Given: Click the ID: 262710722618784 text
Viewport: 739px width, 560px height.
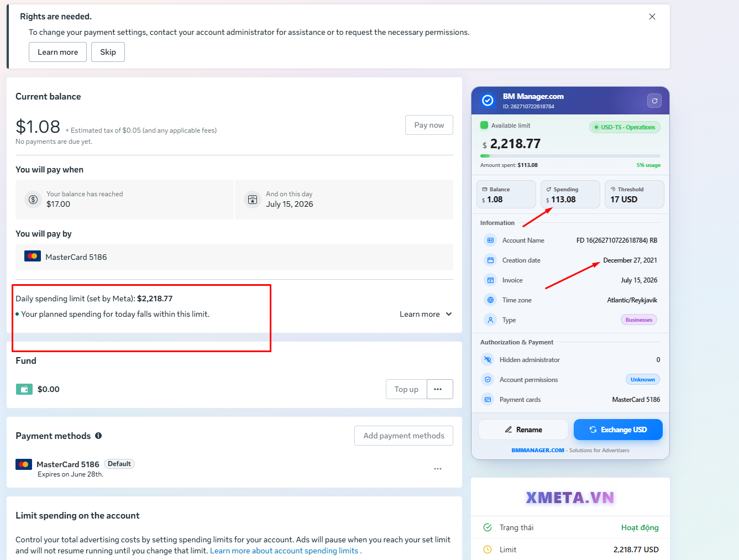Looking at the screenshot, I should coord(528,107).
